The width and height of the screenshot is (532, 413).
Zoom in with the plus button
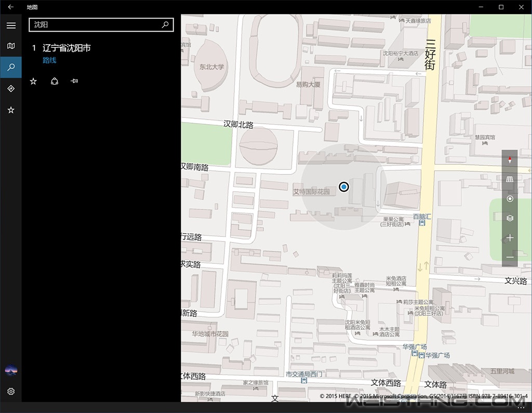pos(510,238)
